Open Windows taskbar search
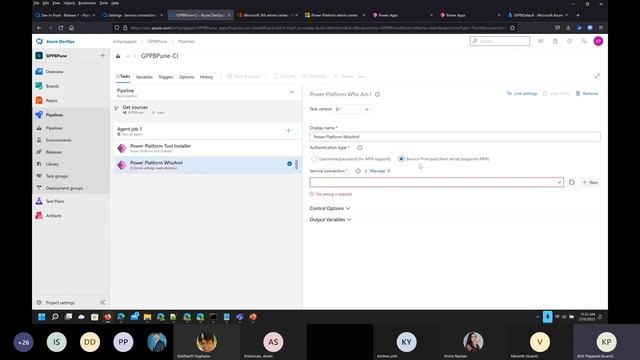 click(x=55, y=317)
